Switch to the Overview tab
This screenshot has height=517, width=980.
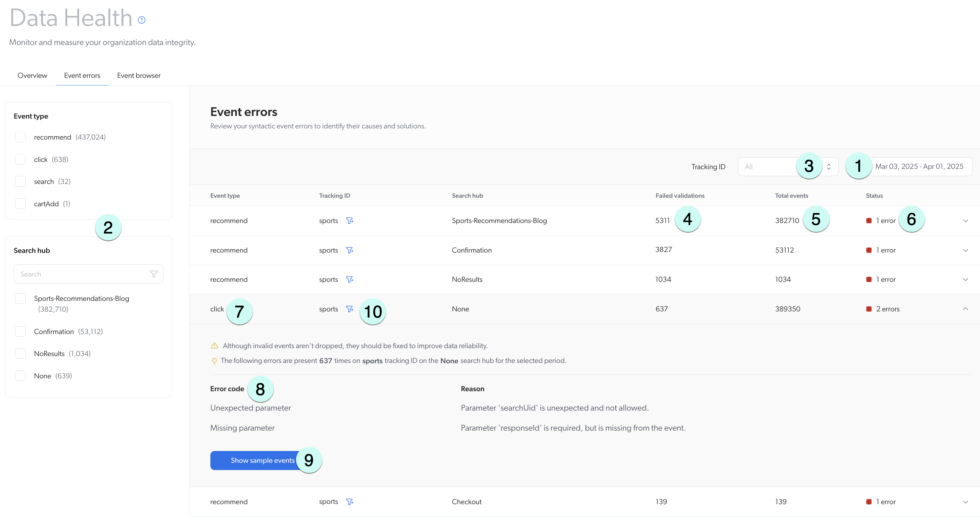click(x=32, y=75)
